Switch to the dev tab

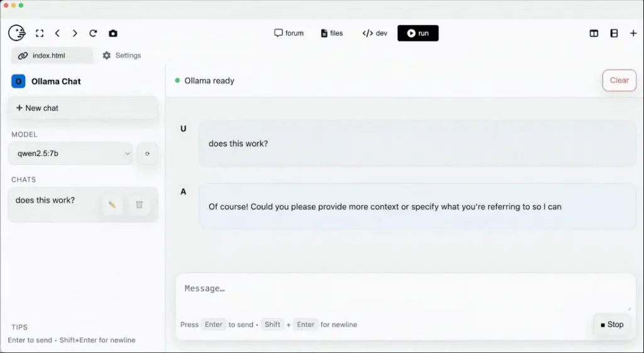(375, 33)
